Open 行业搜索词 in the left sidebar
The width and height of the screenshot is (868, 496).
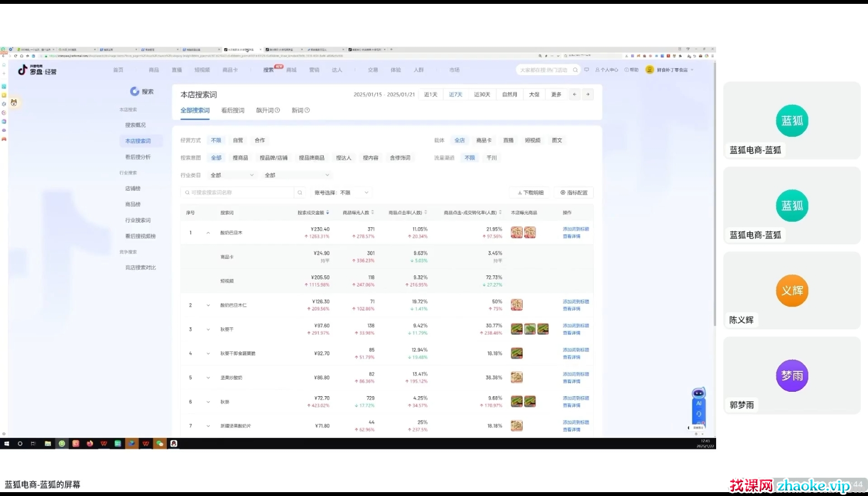137,221
